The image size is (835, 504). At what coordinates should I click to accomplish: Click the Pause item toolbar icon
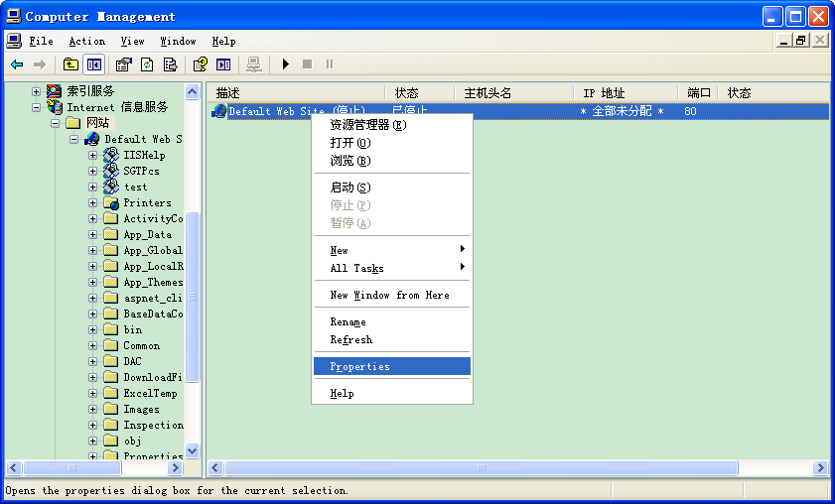pos(330,64)
